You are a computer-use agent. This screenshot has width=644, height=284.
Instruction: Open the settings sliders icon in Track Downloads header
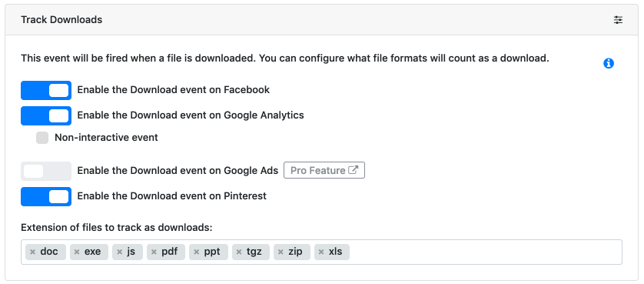click(x=618, y=20)
